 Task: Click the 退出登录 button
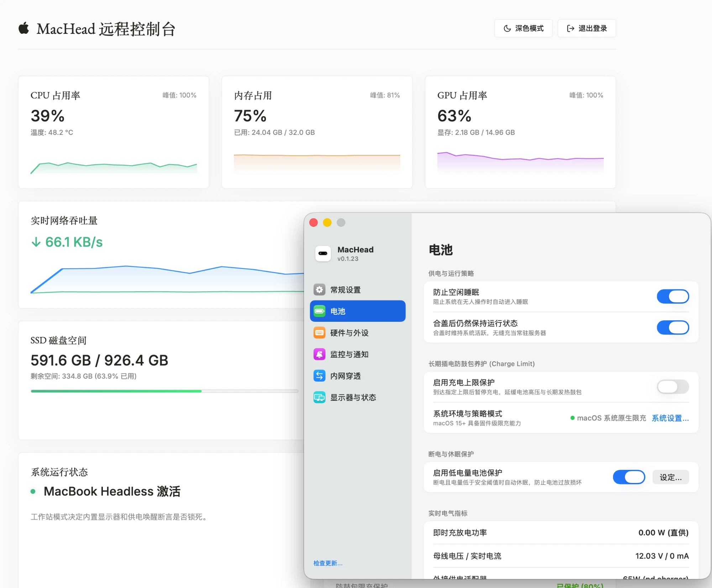pyautogui.click(x=587, y=28)
